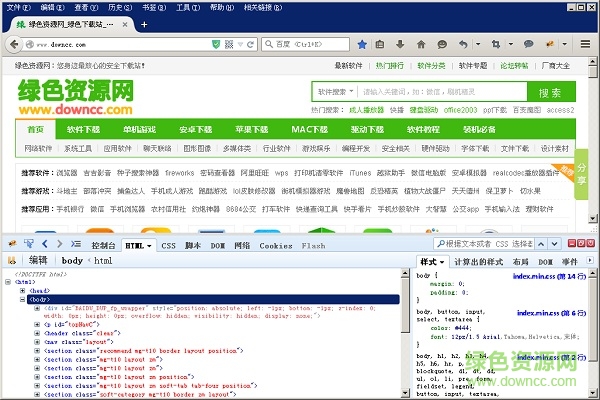Expand the header class="clear" node
Image resolution: width=600 pixels, height=400 pixels.
pos(37,333)
